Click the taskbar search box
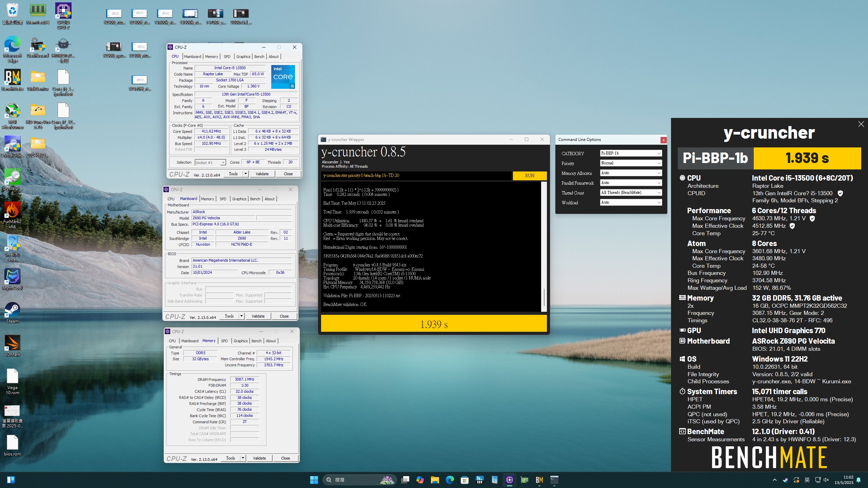 pyautogui.click(x=359, y=480)
